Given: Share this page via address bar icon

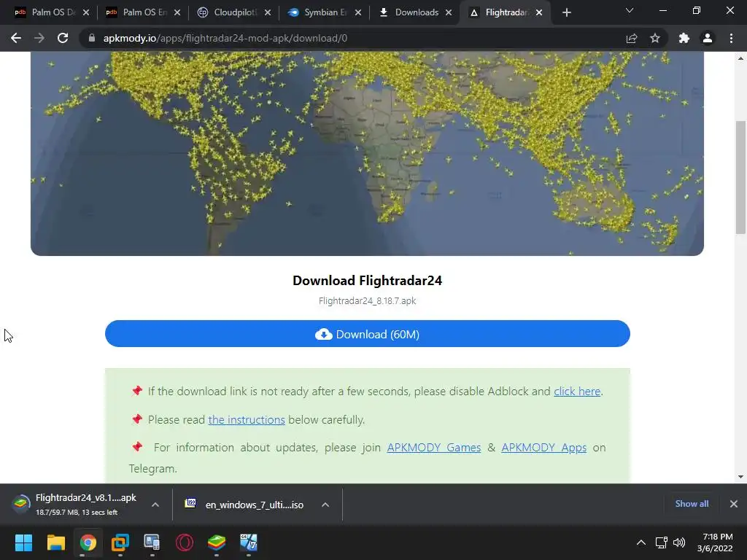Looking at the screenshot, I should 632,38.
